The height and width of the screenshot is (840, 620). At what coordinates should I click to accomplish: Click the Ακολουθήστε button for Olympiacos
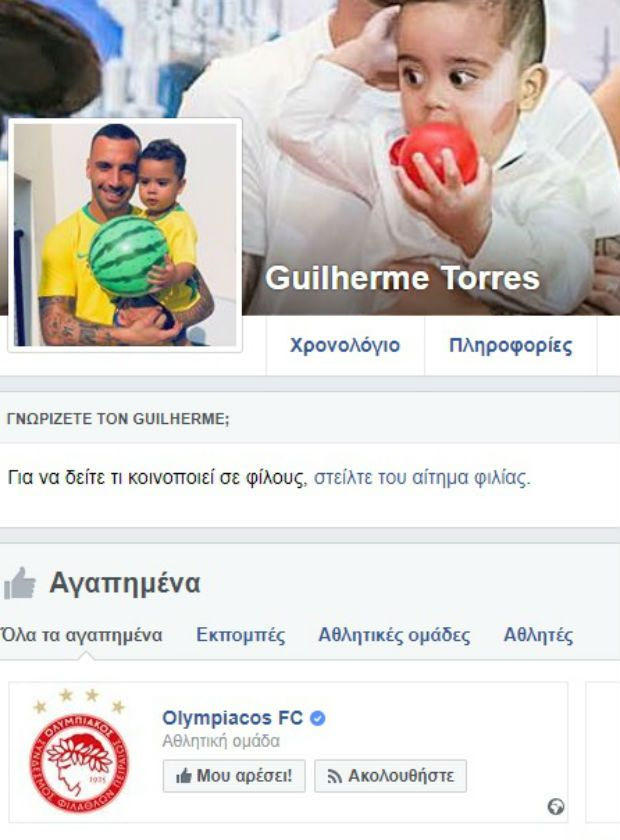[x=391, y=776]
